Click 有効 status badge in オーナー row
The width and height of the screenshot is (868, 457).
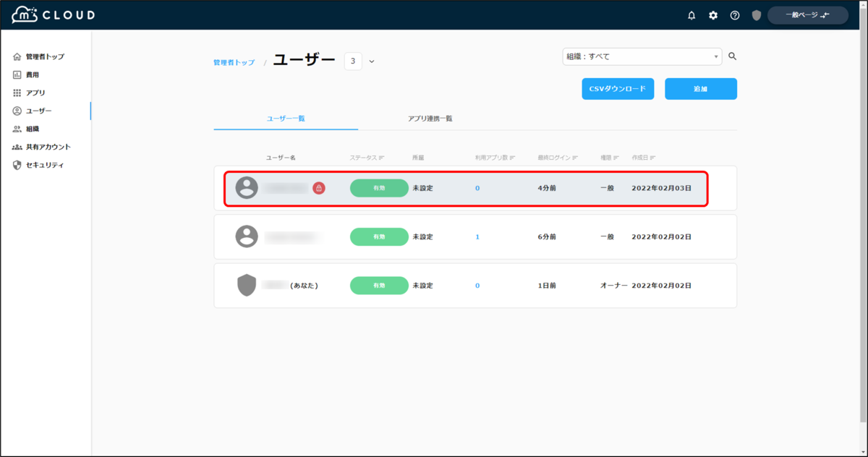pos(379,286)
